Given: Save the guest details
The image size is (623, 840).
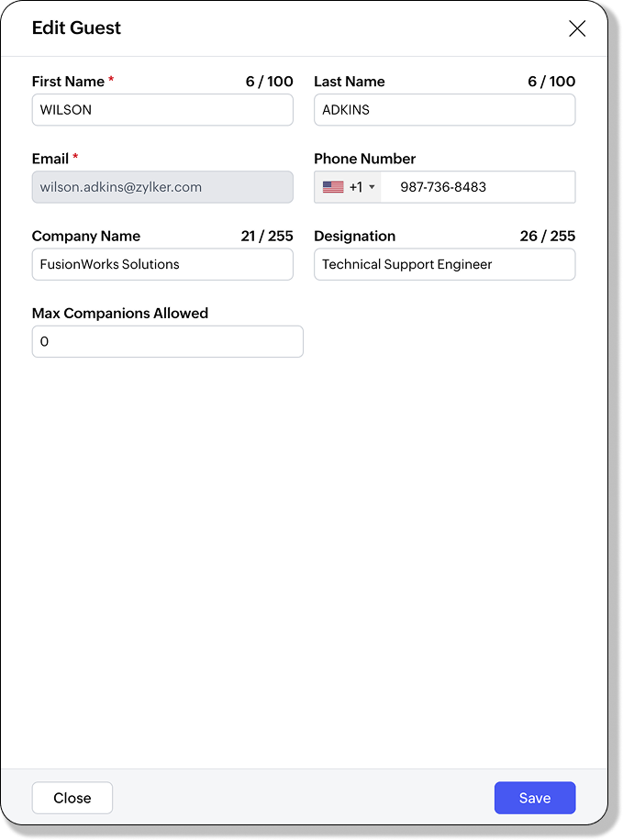Looking at the screenshot, I should (x=534, y=798).
